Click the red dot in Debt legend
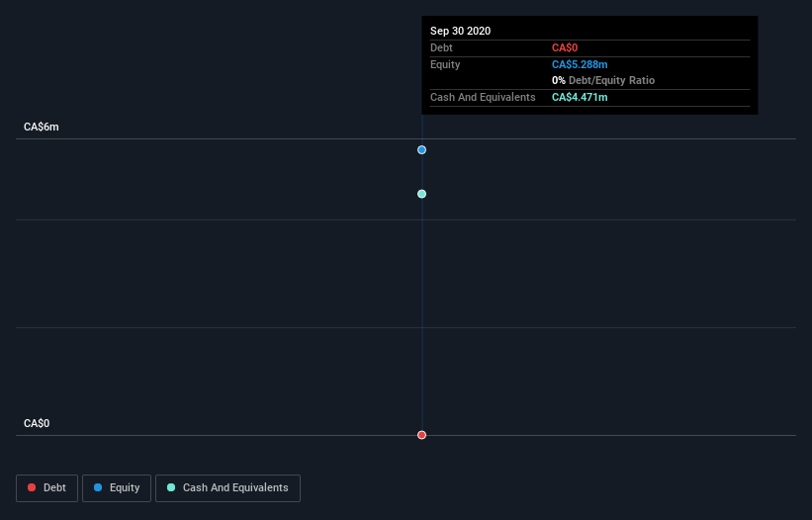 click(32, 487)
